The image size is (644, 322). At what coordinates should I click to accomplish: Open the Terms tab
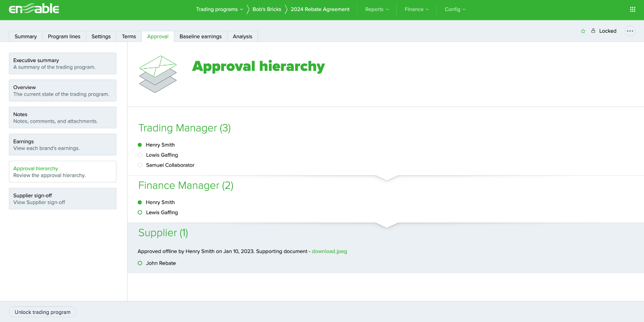pyautogui.click(x=128, y=36)
